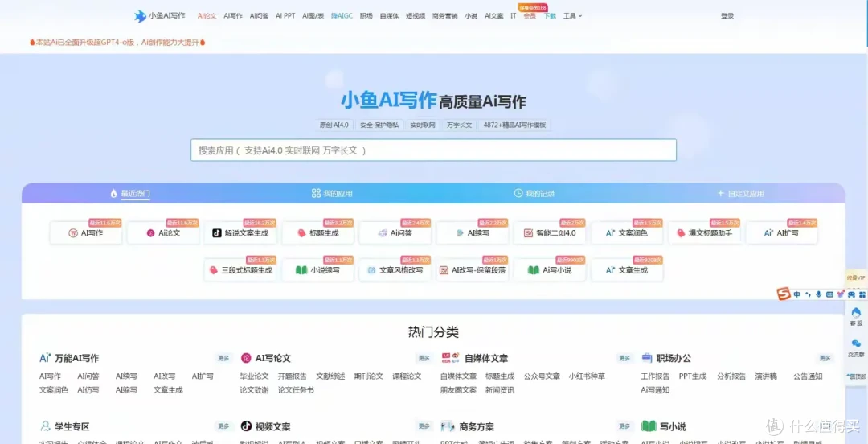This screenshot has height=444, width=868.
Task: Open the 爆文标题助手 app card
Action: click(704, 233)
